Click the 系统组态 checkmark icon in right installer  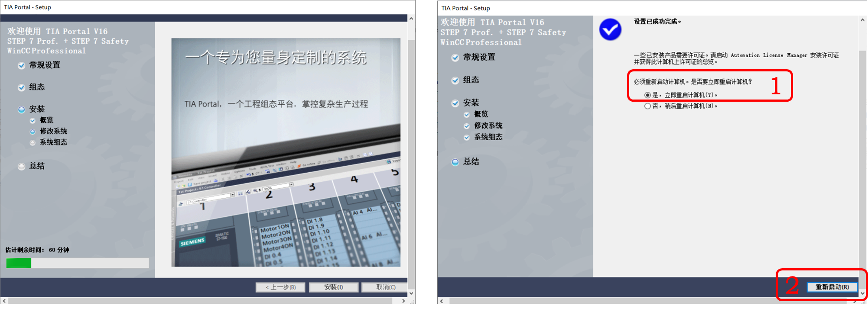point(467,138)
